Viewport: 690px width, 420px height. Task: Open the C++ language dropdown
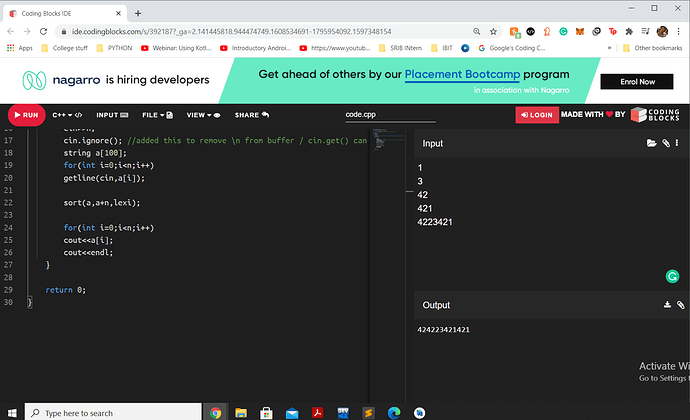67,115
